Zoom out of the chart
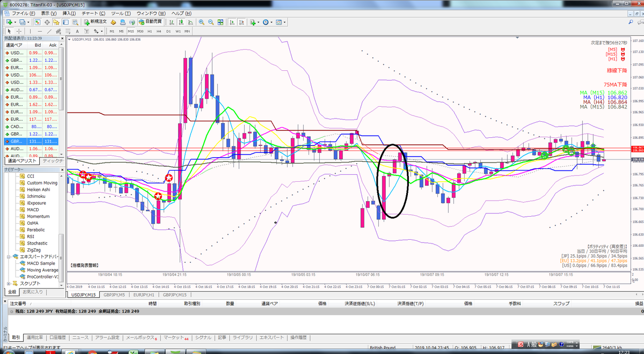 point(211,22)
